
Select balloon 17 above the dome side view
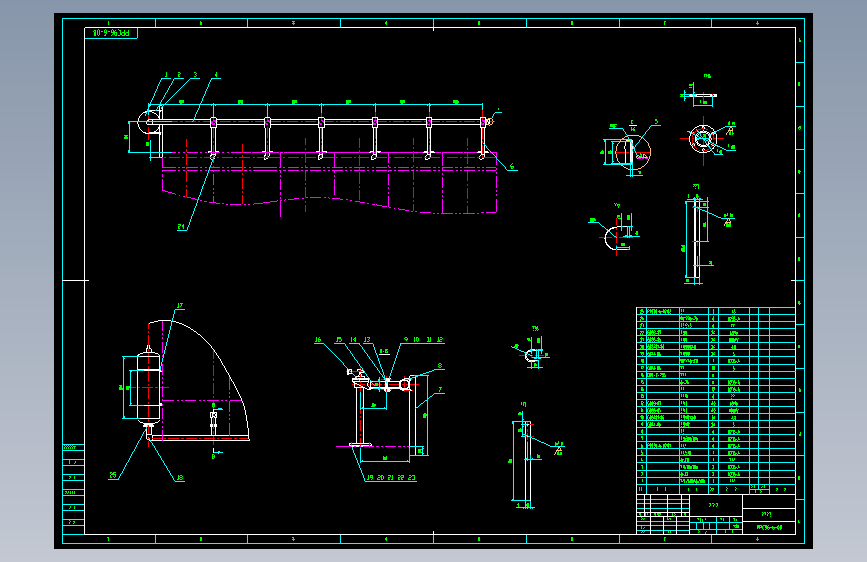tap(180, 306)
